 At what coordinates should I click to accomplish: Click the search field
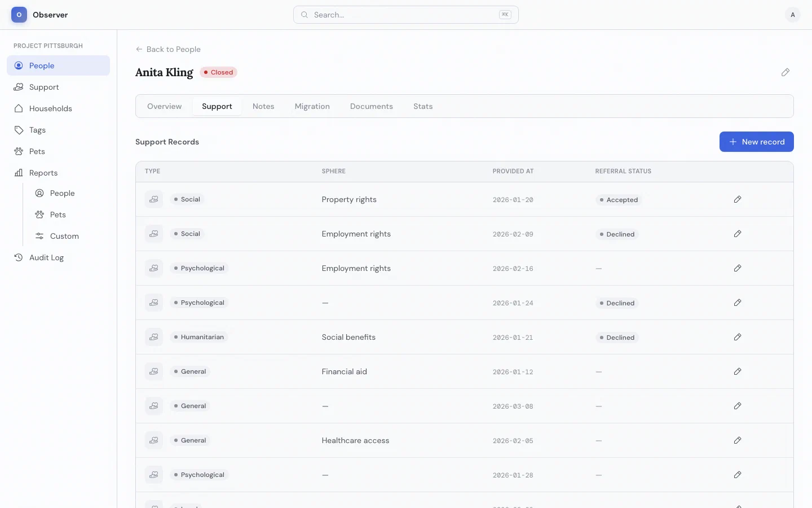pyautogui.click(x=406, y=15)
